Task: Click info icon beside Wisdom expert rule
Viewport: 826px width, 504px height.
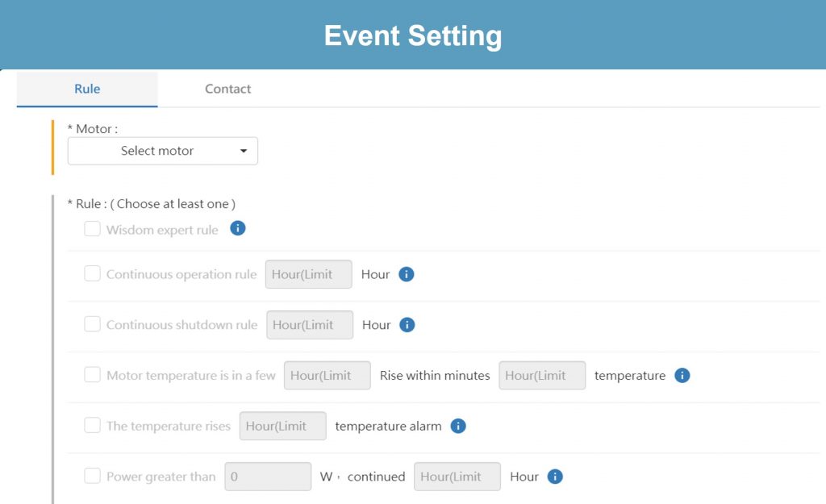Action: 238,229
